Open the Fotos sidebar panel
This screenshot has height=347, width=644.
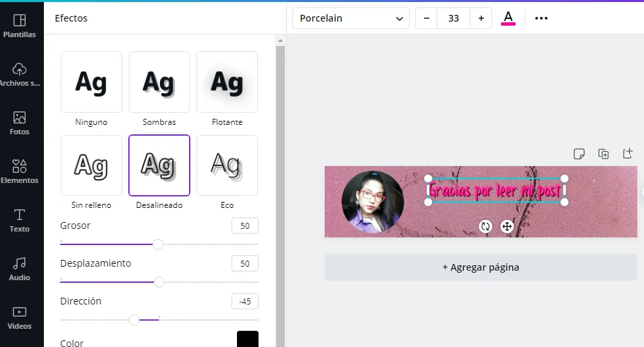point(20,123)
